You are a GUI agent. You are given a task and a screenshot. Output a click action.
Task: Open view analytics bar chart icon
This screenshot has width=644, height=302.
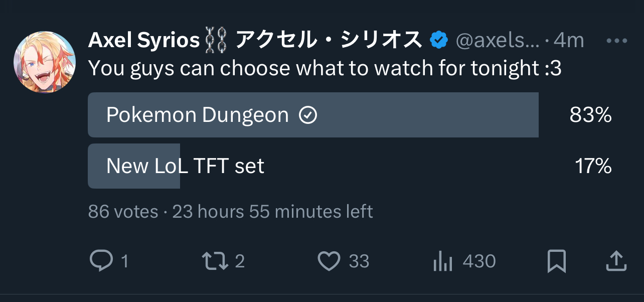pyautogui.click(x=443, y=261)
